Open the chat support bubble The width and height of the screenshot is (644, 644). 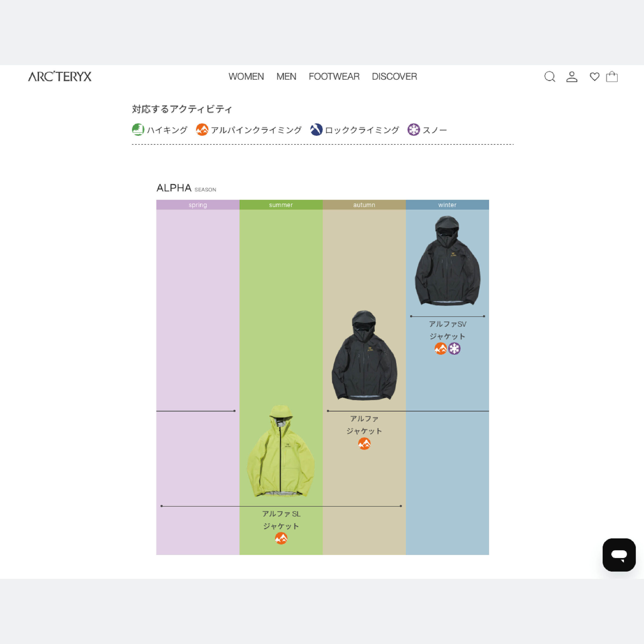point(619,555)
